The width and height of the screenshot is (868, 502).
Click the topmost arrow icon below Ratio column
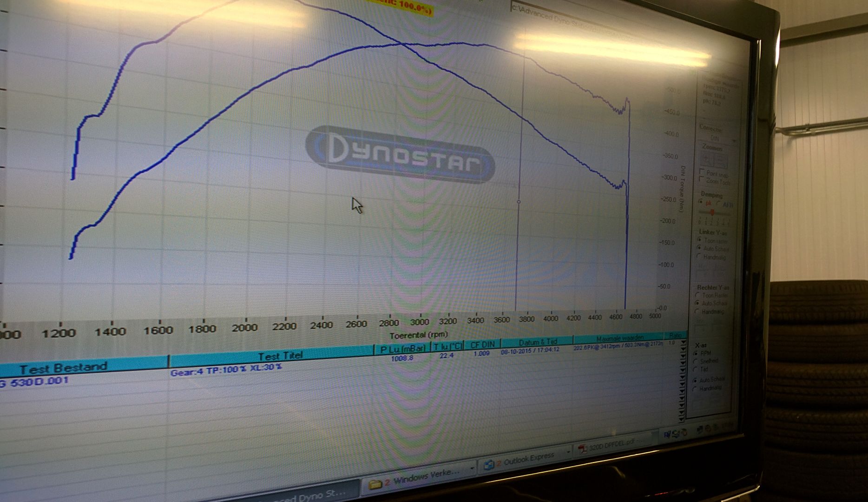(x=683, y=343)
